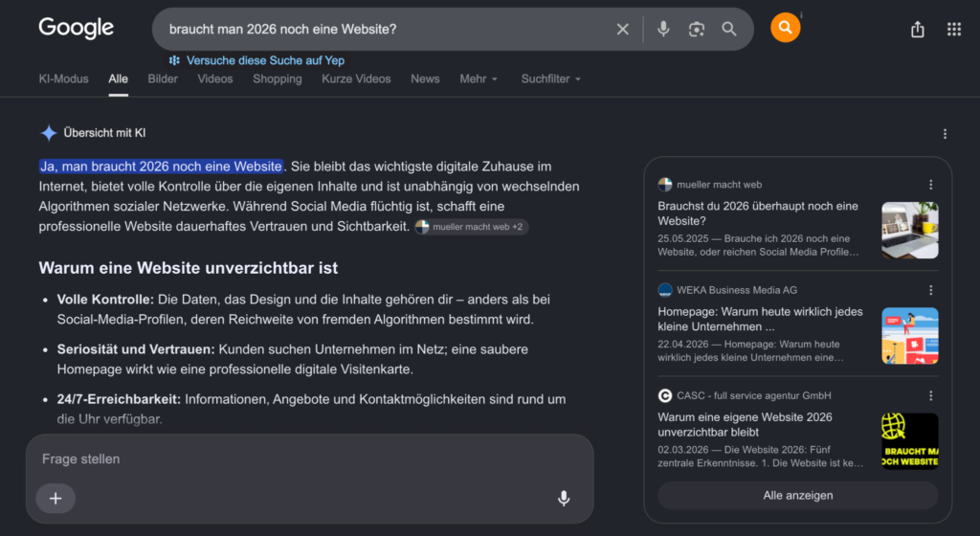Screen dimensions: 980x536
Task: Click the magnifier search icon in search bar
Action: (728, 29)
